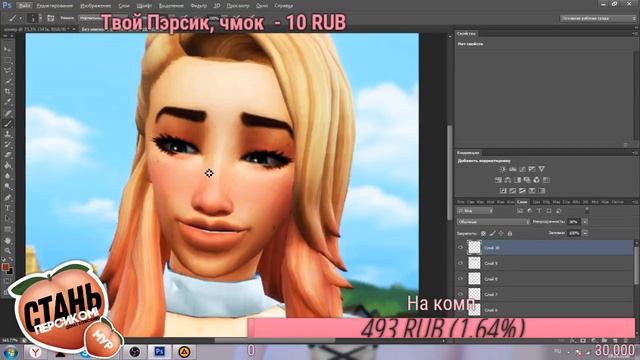Open the workspace switcher dropdown

coord(598,18)
